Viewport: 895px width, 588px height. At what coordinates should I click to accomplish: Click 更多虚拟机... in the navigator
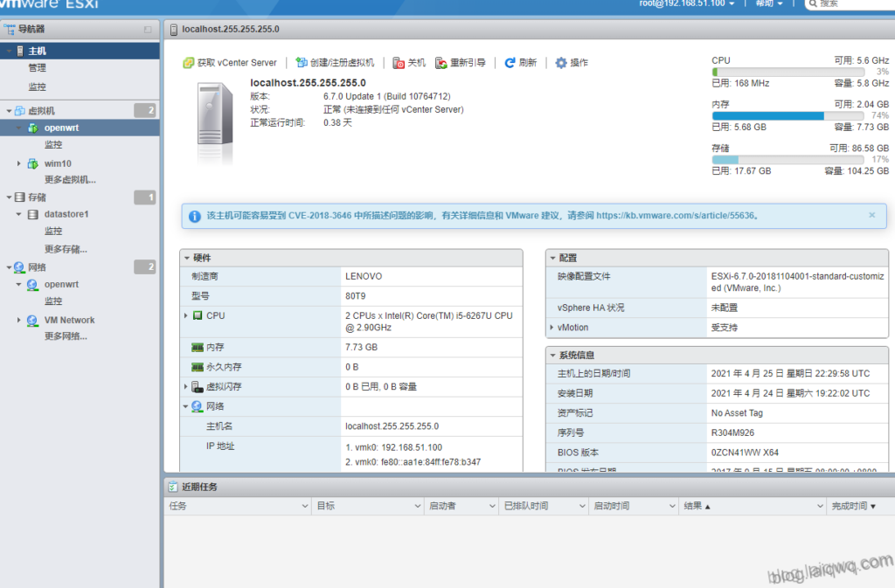tap(70, 180)
